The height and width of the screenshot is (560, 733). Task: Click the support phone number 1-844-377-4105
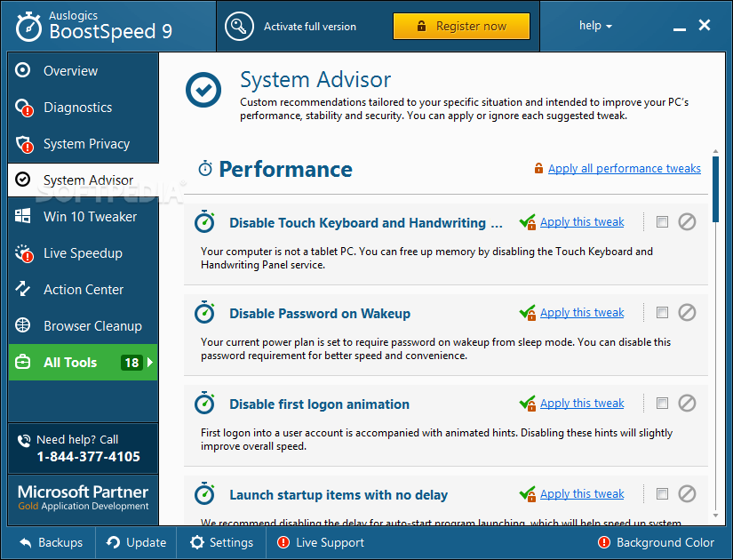(x=88, y=457)
